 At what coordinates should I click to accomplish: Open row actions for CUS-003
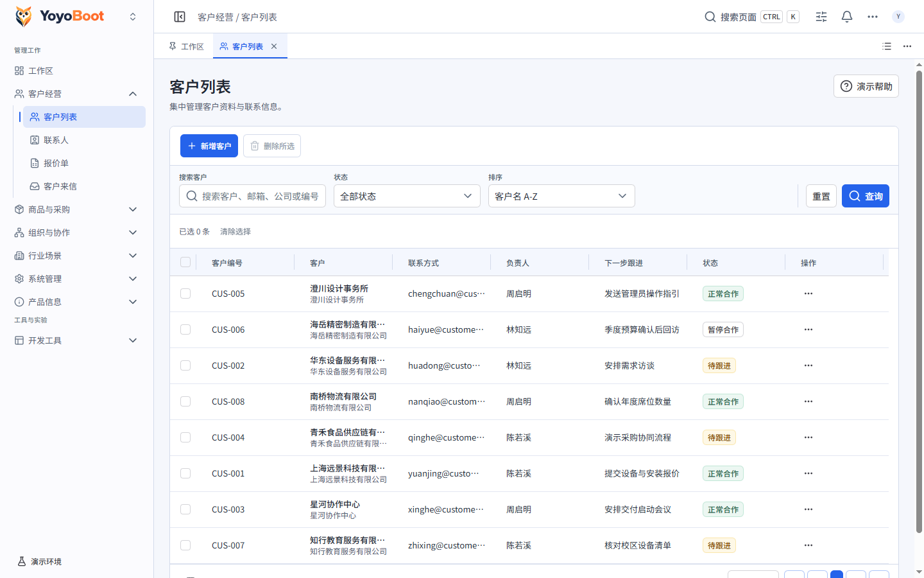[x=809, y=509]
